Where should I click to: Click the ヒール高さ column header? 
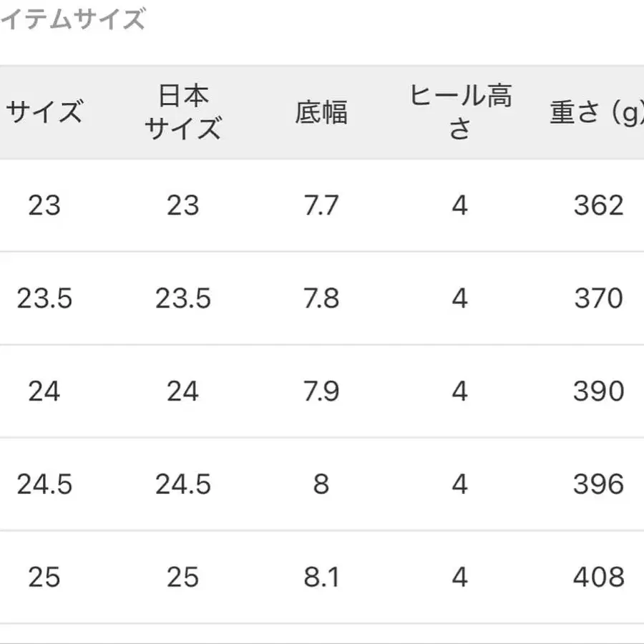pyautogui.click(x=460, y=112)
